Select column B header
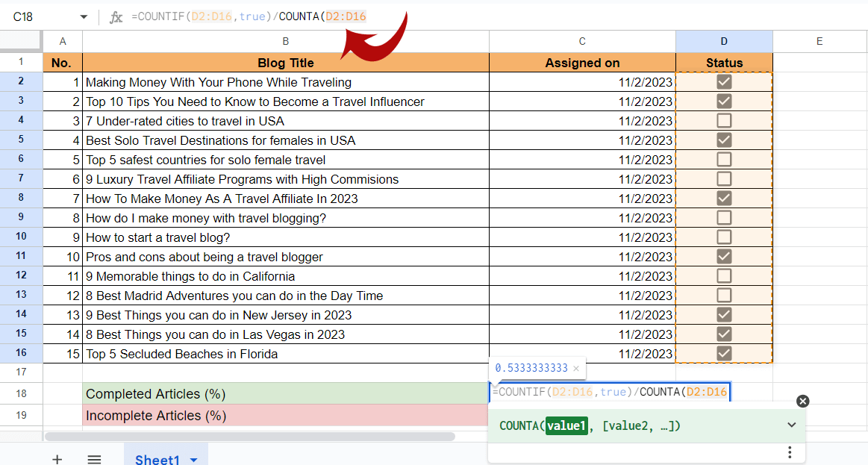The height and width of the screenshot is (465, 868). tap(286, 42)
